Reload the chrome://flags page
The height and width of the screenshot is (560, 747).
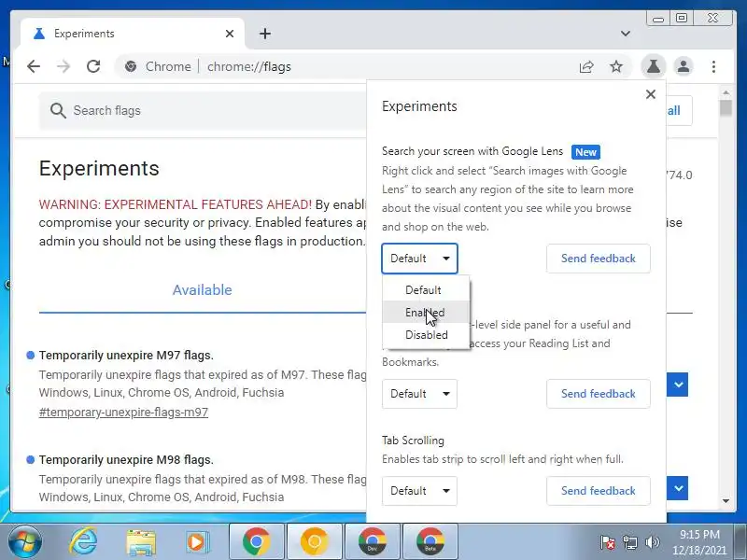[93, 66]
